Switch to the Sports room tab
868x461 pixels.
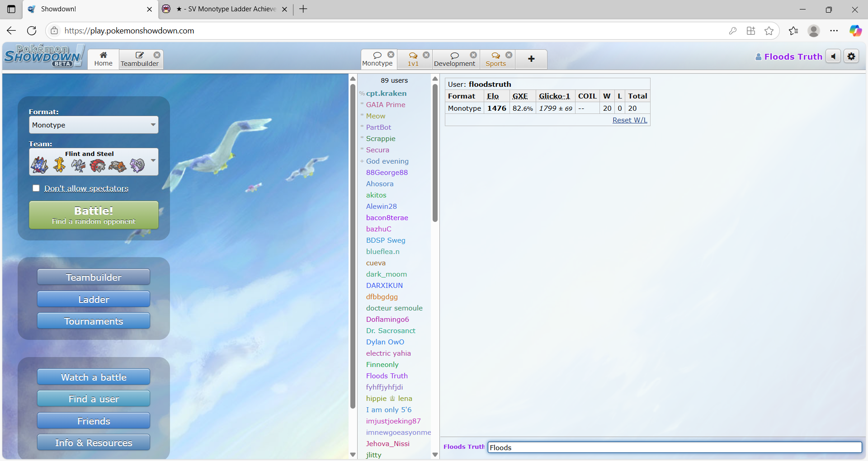tap(496, 59)
